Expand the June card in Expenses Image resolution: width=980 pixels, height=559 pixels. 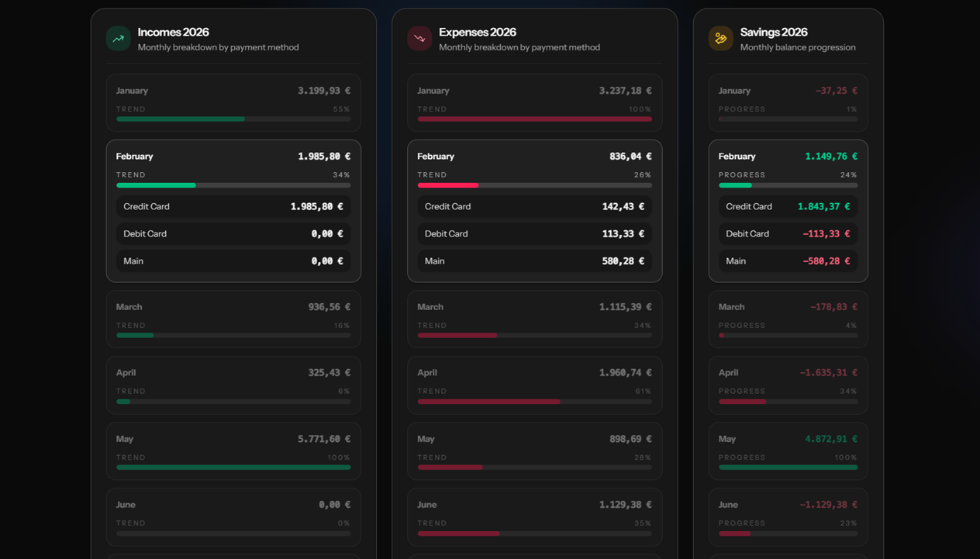pyautogui.click(x=535, y=517)
